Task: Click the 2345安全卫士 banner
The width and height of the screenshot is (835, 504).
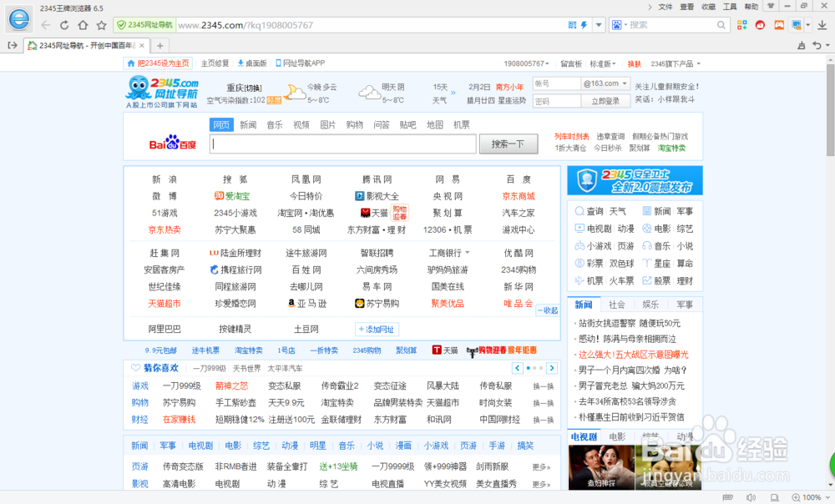Action: [x=635, y=180]
